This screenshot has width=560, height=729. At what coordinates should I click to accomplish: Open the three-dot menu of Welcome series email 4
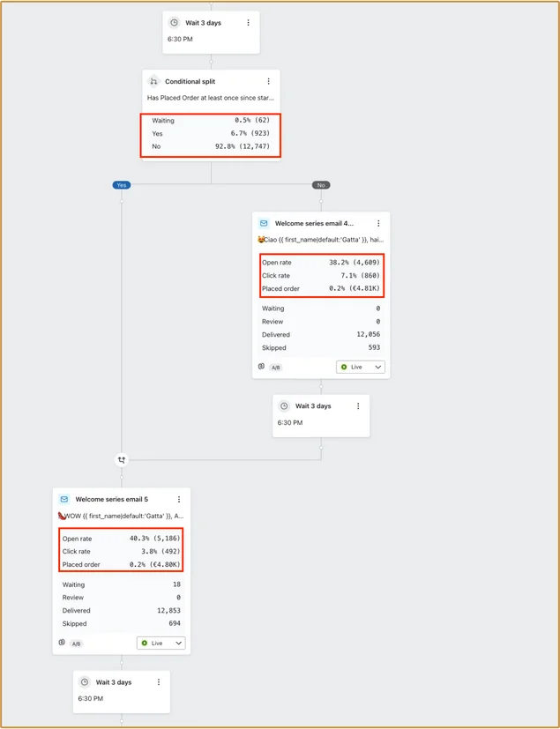(x=378, y=224)
